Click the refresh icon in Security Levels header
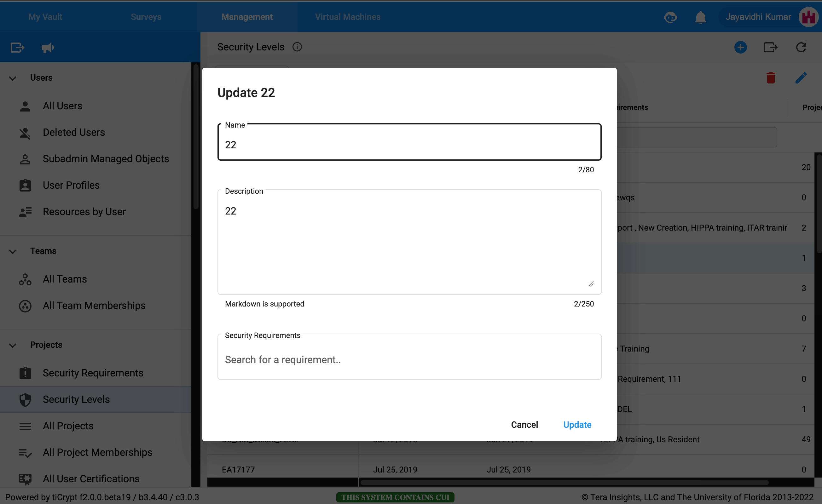The image size is (822, 504). coord(801,47)
